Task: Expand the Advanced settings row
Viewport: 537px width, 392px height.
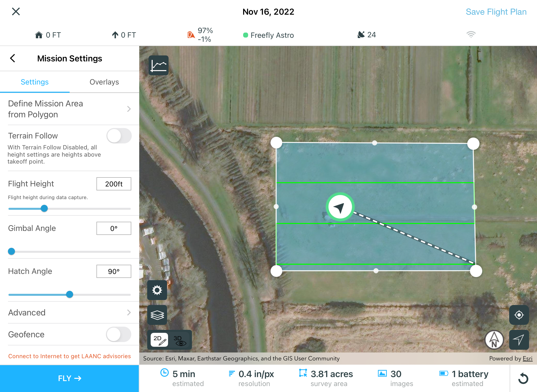Action: pyautogui.click(x=70, y=312)
